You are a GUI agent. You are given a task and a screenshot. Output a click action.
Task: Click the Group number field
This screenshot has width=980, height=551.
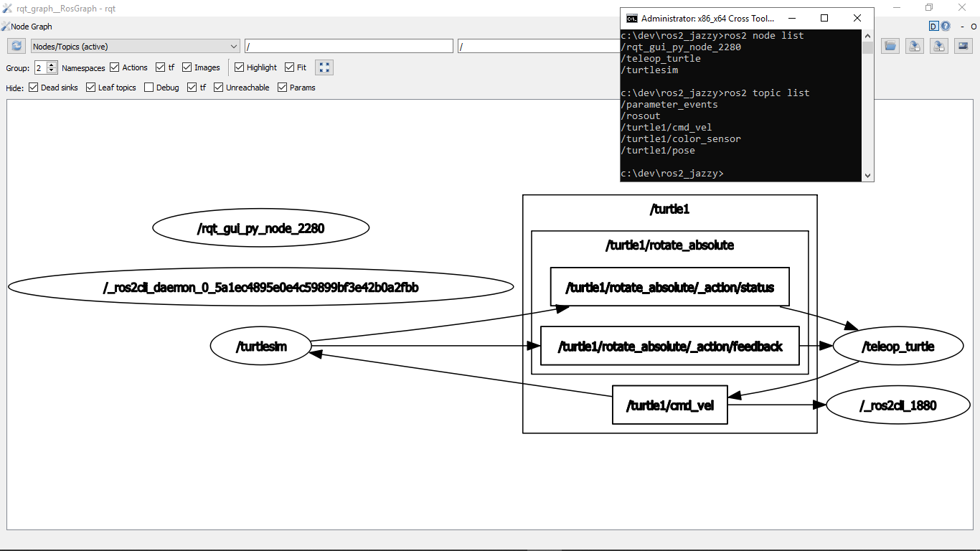point(40,67)
